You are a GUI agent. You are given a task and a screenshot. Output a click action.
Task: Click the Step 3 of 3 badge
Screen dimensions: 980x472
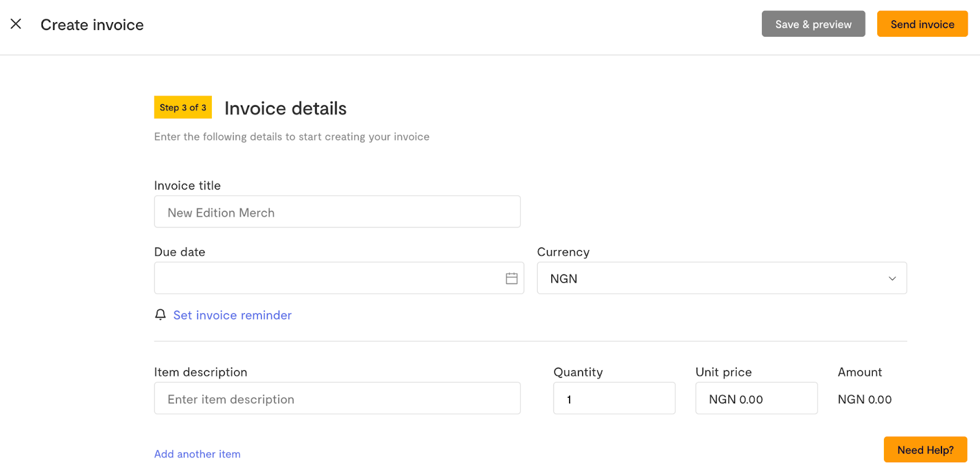click(x=183, y=107)
